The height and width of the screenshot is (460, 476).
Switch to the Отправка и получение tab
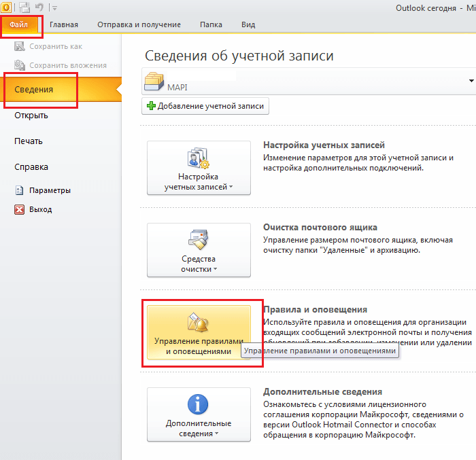click(139, 24)
